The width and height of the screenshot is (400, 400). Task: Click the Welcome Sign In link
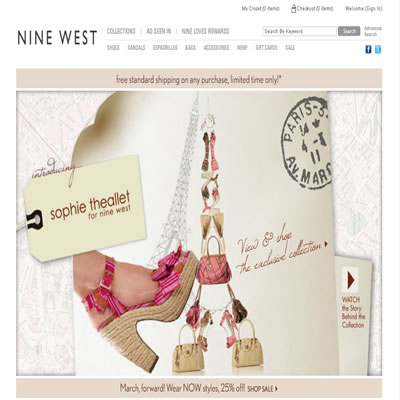click(363, 9)
